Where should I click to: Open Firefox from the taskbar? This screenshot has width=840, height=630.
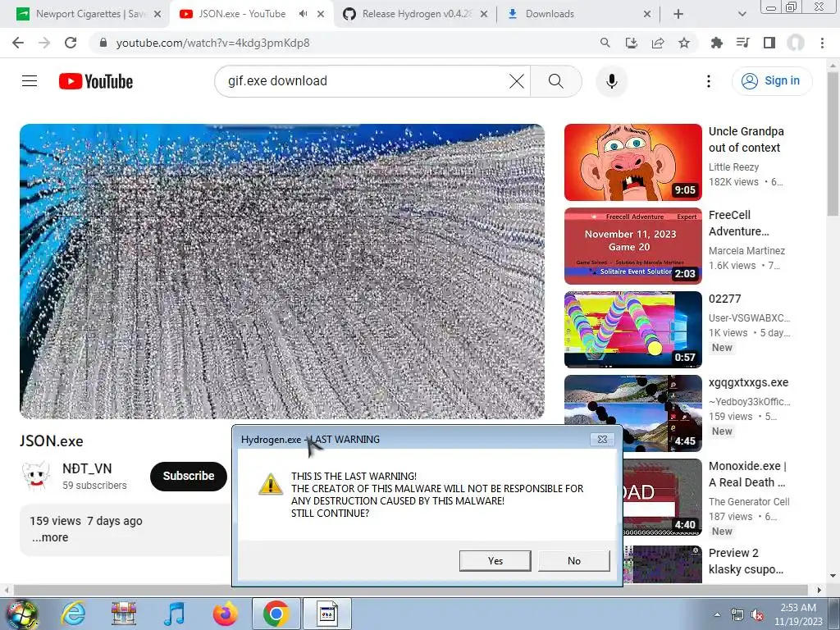(225, 614)
